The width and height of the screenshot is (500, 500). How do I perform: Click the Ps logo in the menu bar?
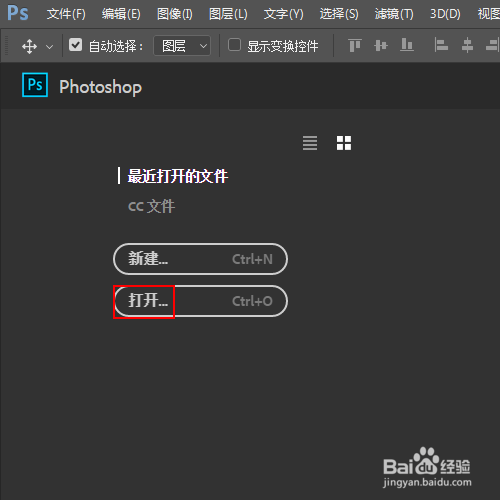pyautogui.click(x=18, y=13)
